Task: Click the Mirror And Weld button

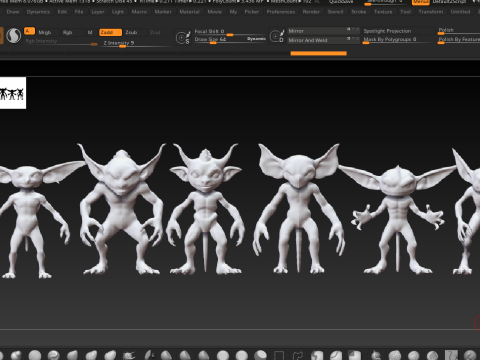Action: pos(323,40)
